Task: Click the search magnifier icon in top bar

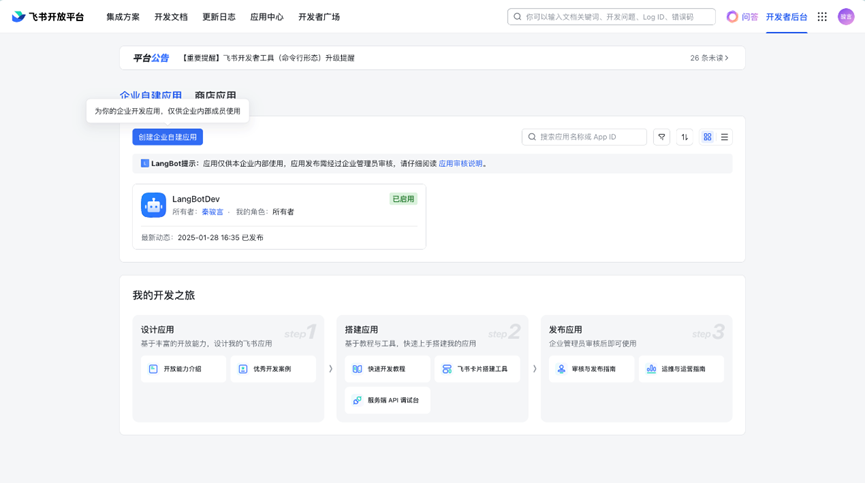Action: click(x=517, y=17)
